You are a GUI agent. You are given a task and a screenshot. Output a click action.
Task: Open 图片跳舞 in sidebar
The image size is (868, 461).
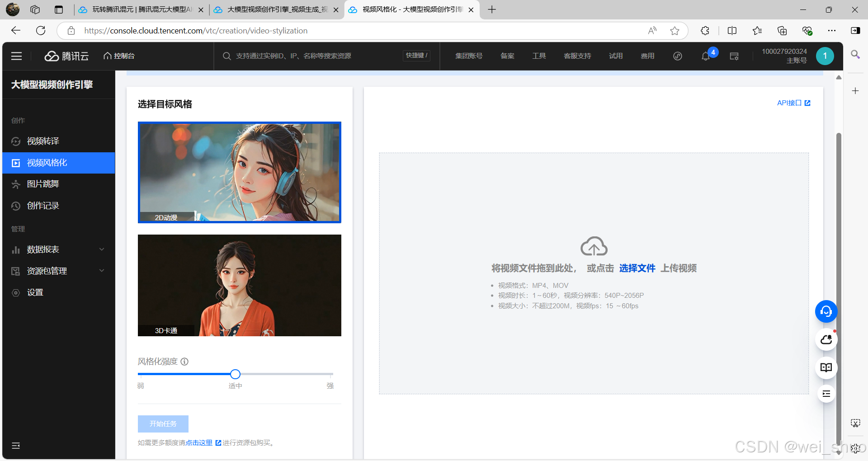[59, 184]
